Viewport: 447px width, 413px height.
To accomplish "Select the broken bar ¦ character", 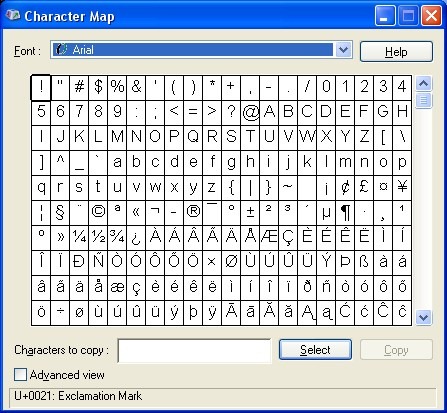I will pos(41,212).
